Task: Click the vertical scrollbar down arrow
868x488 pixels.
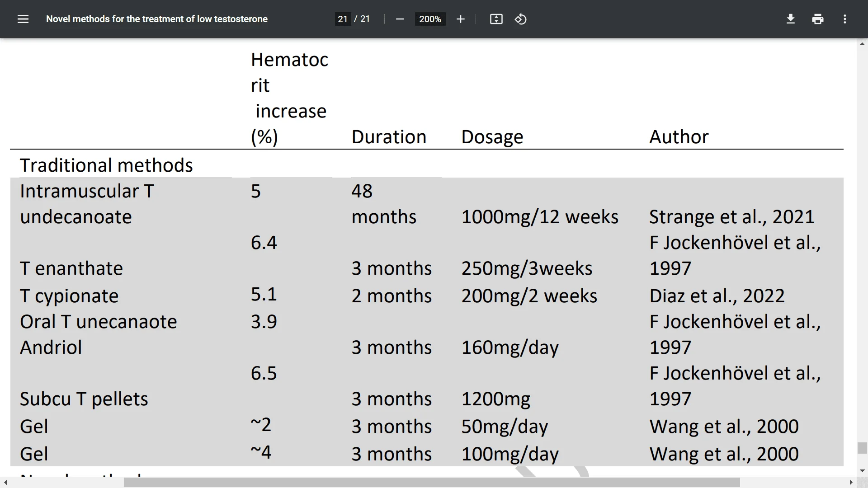Action: (862, 471)
